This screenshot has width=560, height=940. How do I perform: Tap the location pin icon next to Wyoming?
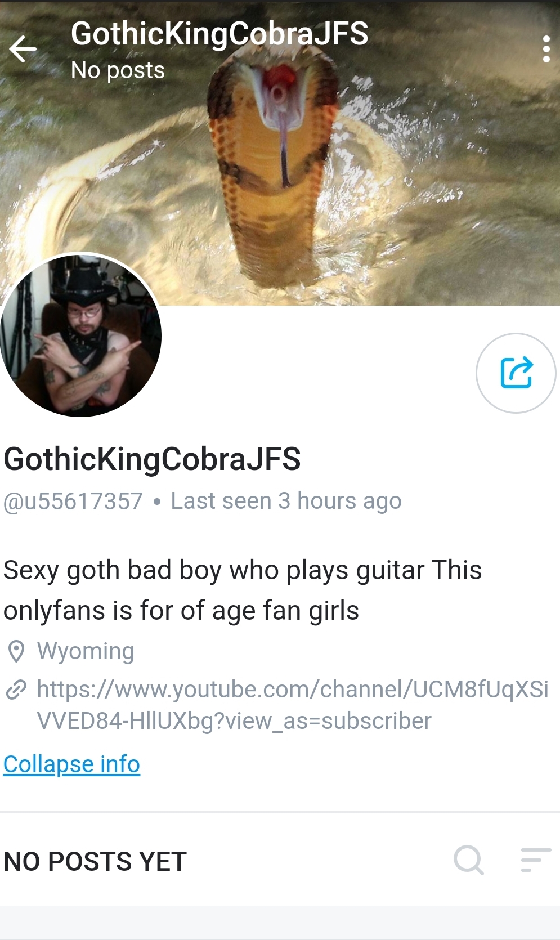pyautogui.click(x=16, y=651)
